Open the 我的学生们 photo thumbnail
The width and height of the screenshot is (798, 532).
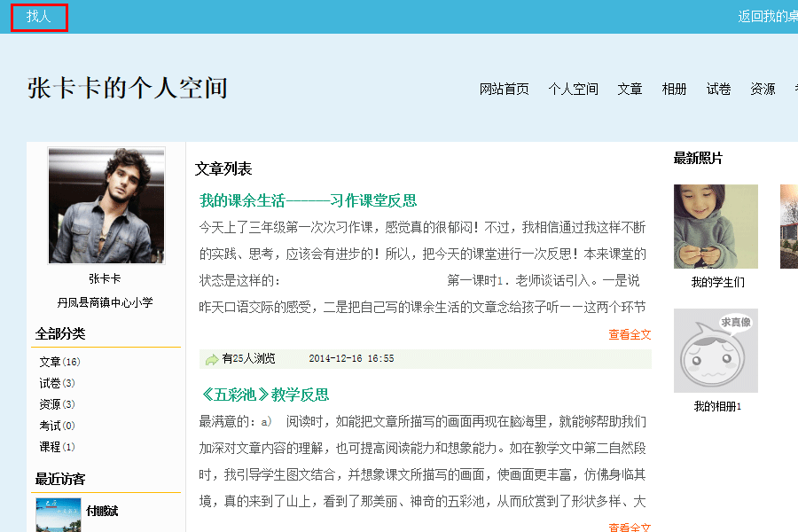[x=716, y=226]
